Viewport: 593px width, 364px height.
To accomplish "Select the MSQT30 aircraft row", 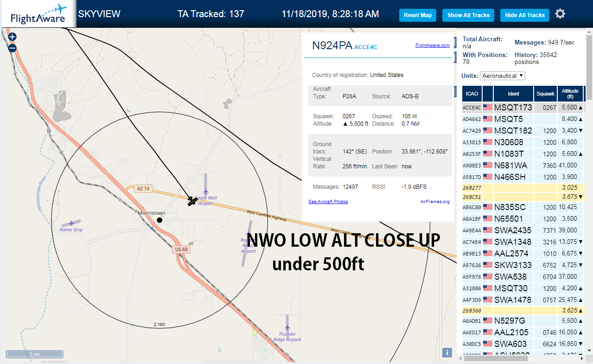I will (x=523, y=288).
